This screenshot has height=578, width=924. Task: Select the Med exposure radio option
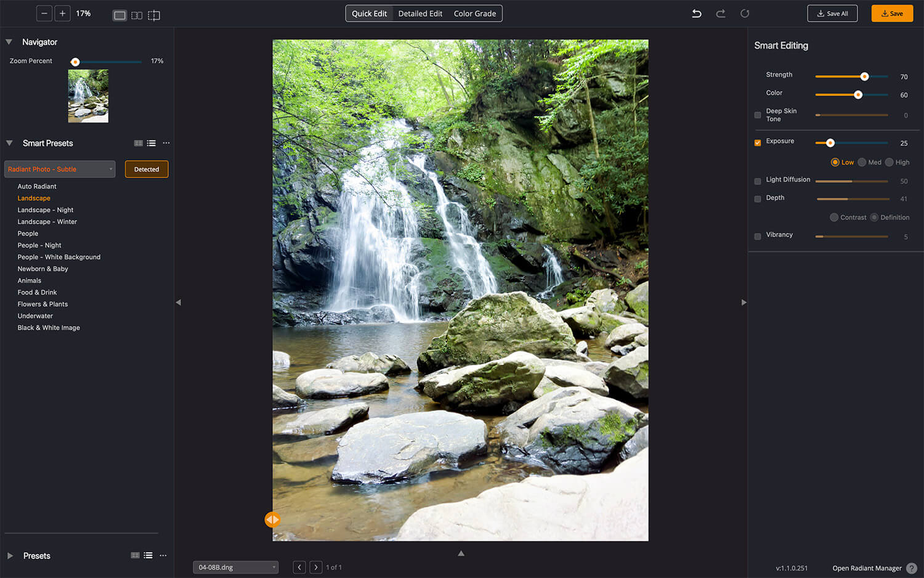tap(862, 162)
